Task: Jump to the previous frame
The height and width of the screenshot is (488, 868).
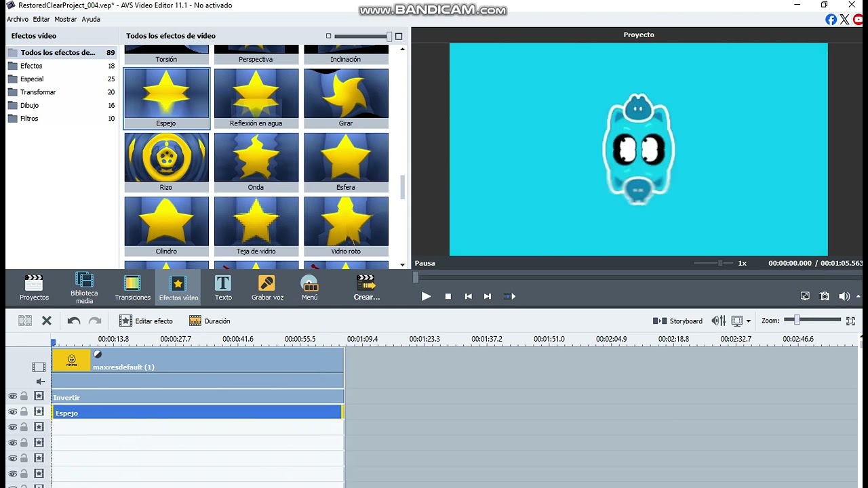Action: pos(468,296)
